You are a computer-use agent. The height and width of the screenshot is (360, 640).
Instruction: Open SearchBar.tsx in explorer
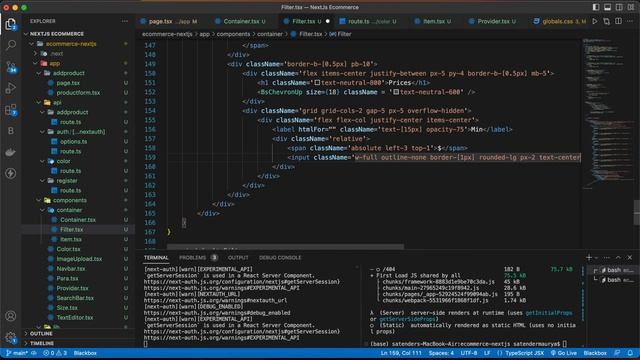tap(75, 298)
